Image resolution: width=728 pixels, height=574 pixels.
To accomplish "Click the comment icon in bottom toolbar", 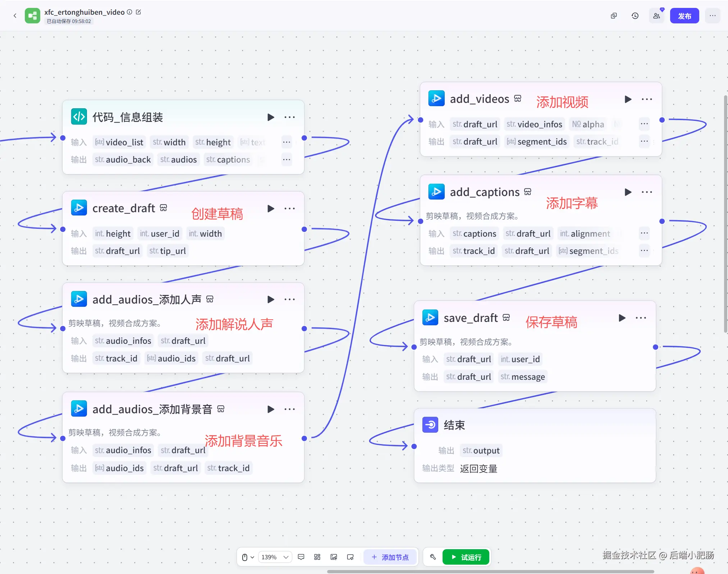I will [301, 557].
